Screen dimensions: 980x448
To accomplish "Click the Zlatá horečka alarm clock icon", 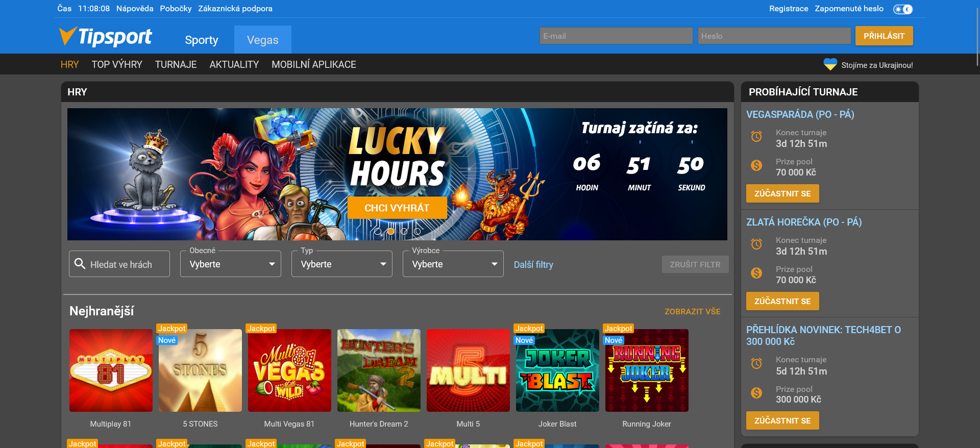I will tap(756, 244).
